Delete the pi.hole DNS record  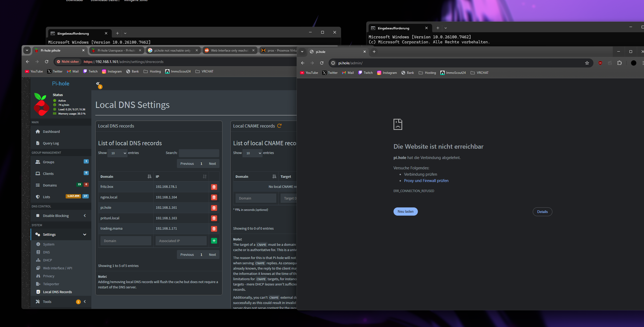(x=214, y=208)
